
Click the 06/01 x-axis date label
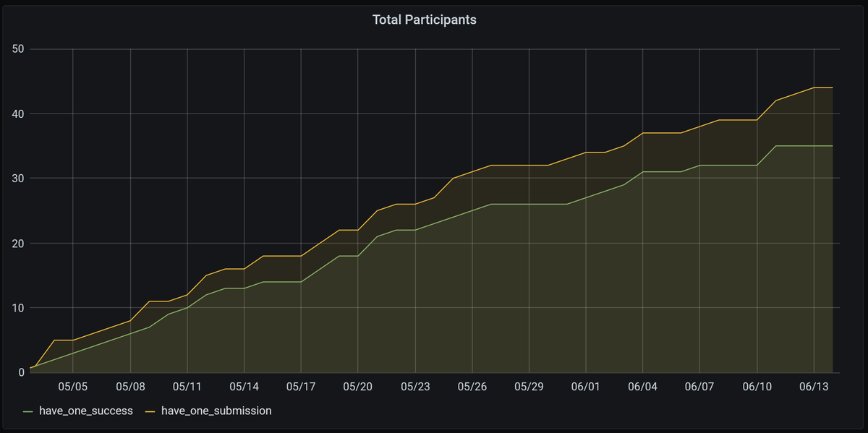click(x=586, y=387)
